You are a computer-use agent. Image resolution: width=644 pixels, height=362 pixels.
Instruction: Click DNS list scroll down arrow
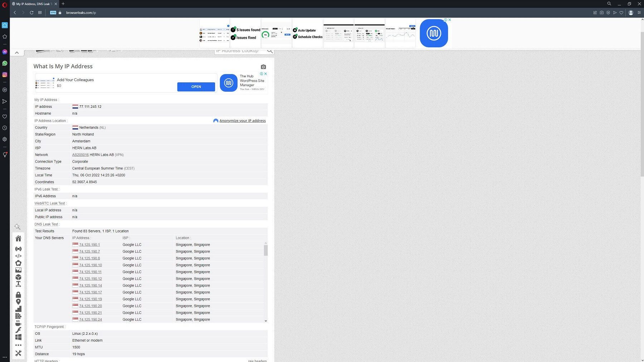[x=266, y=321]
